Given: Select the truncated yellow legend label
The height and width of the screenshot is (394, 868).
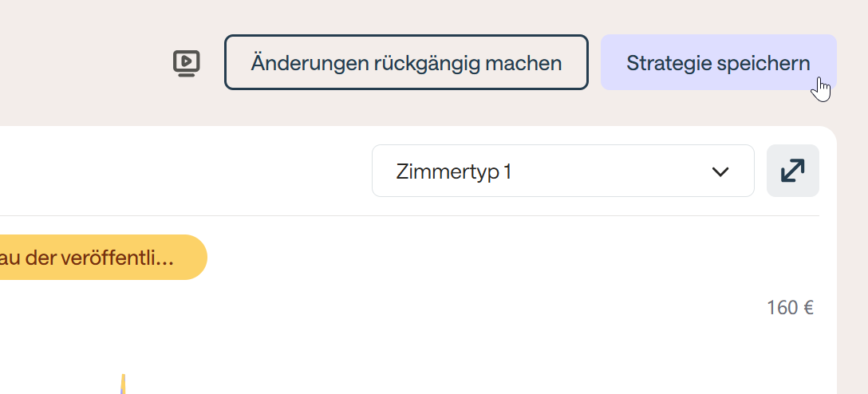Looking at the screenshot, I should (96, 258).
